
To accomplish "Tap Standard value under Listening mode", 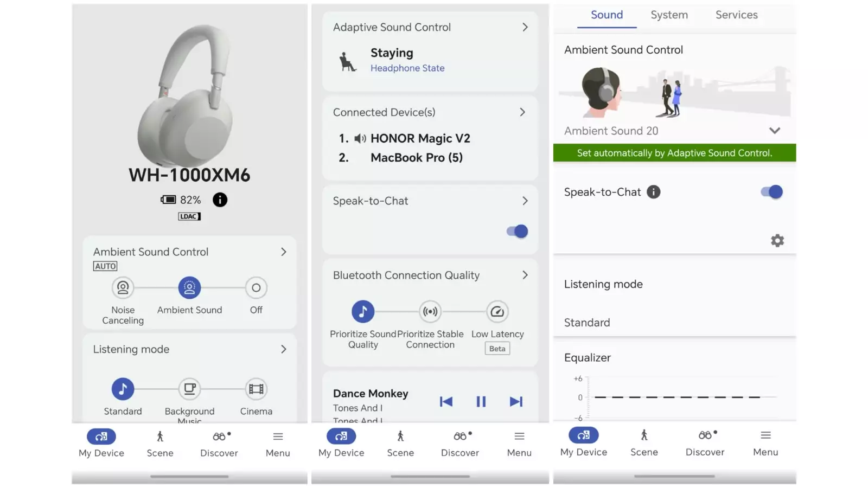I will 587,323.
